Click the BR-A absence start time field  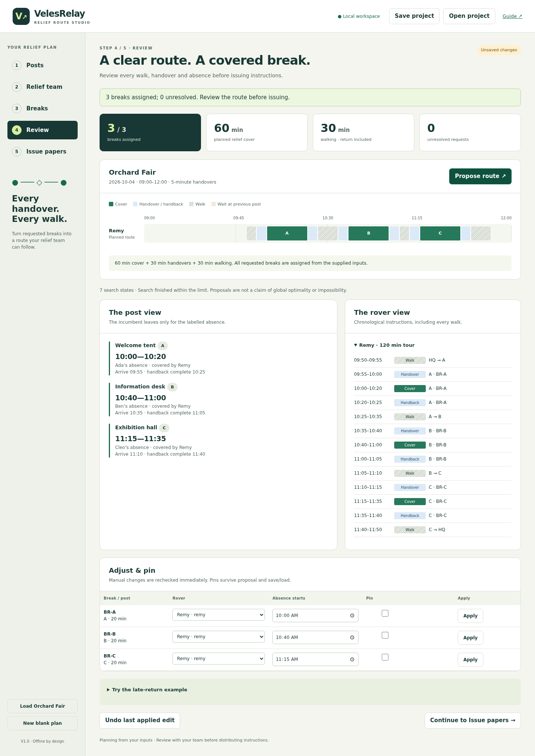315,616
